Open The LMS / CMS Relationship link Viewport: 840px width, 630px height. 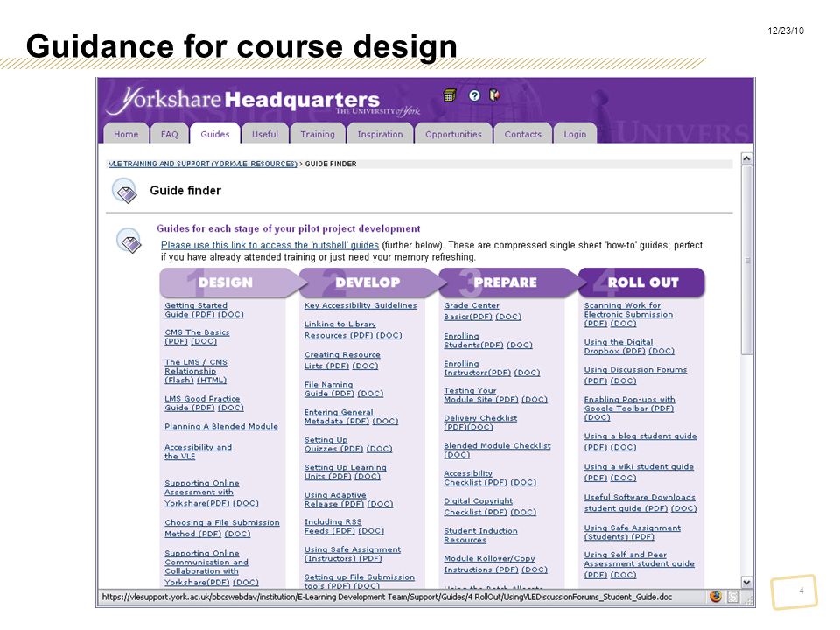tap(195, 371)
